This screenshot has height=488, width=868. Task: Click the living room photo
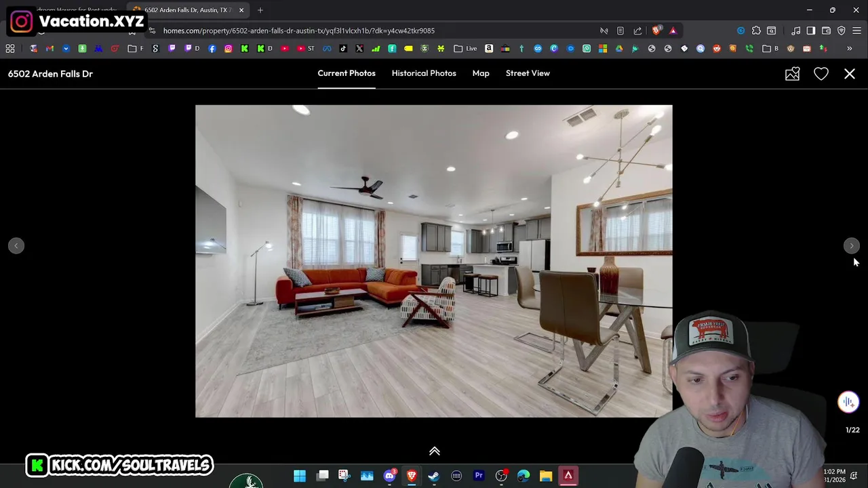[434, 261]
